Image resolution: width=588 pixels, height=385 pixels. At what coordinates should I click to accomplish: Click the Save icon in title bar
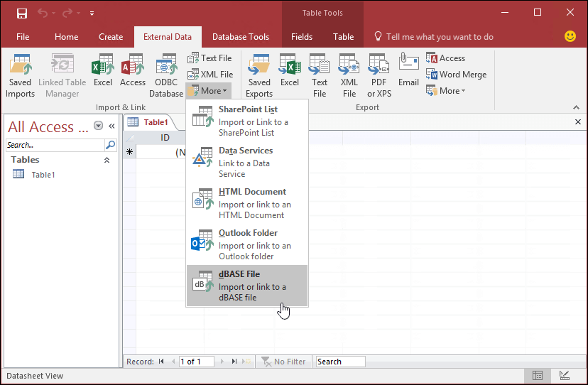coord(22,13)
